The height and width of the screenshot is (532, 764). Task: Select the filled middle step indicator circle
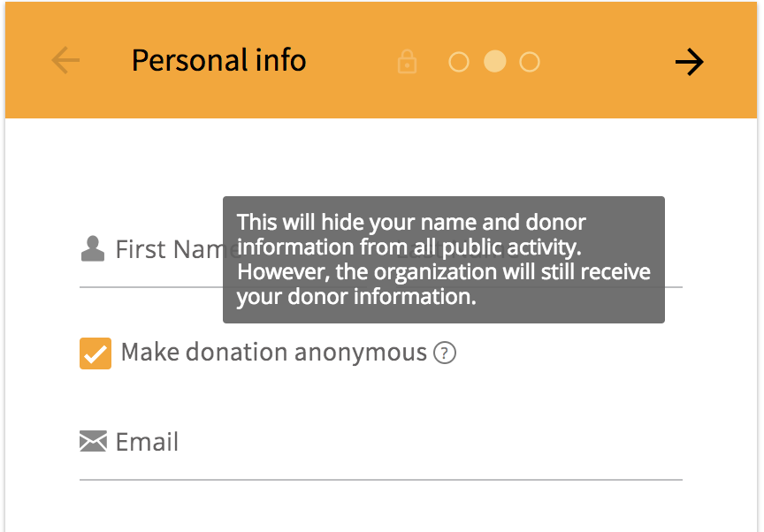494,62
